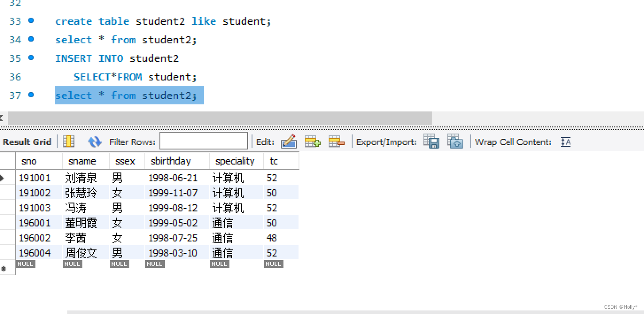Click inside the Filter Rows search box
This screenshot has height=314, width=644.
[x=204, y=141]
